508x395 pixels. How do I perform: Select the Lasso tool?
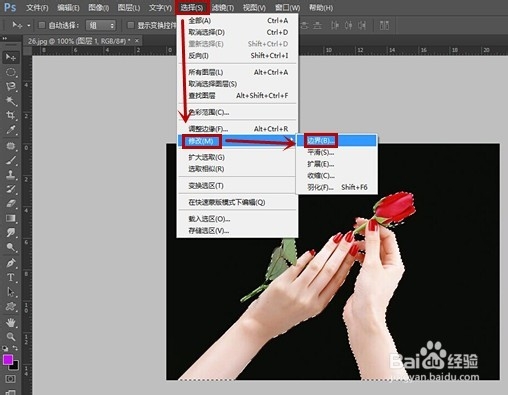pos(11,86)
